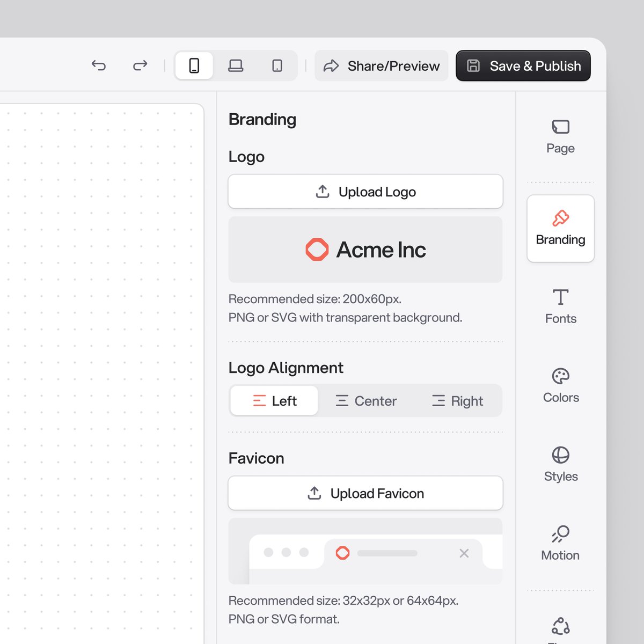The height and width of the screenshot is (644, 644).
Task: Open the Page settings tab
Action: click(560, 137)
